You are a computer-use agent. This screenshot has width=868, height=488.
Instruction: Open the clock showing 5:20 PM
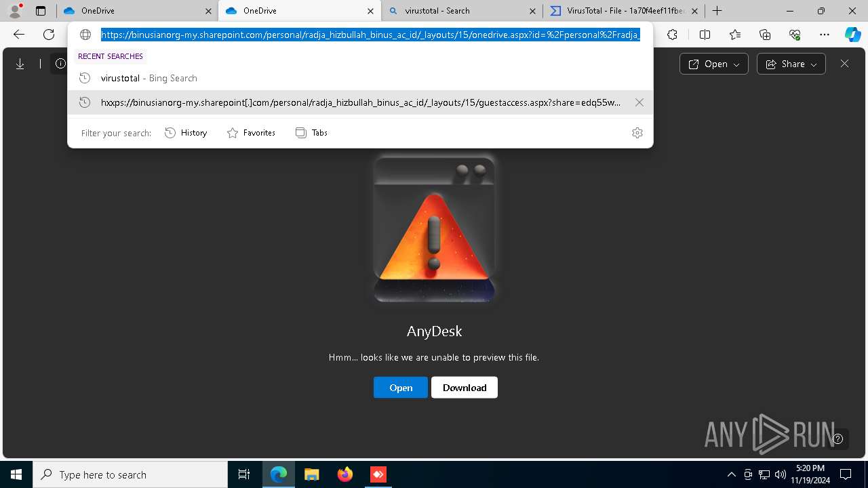click(810, 474)
